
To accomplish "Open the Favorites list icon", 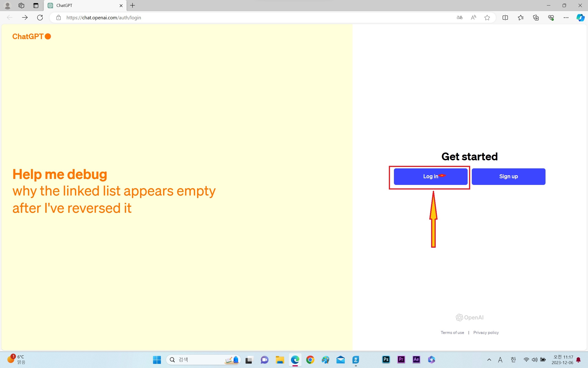I will [x=520, y=17].
